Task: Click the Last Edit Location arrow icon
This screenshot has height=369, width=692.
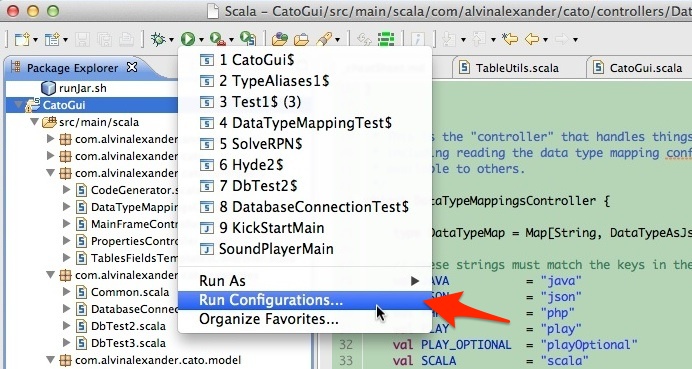Action: point(509,39)
